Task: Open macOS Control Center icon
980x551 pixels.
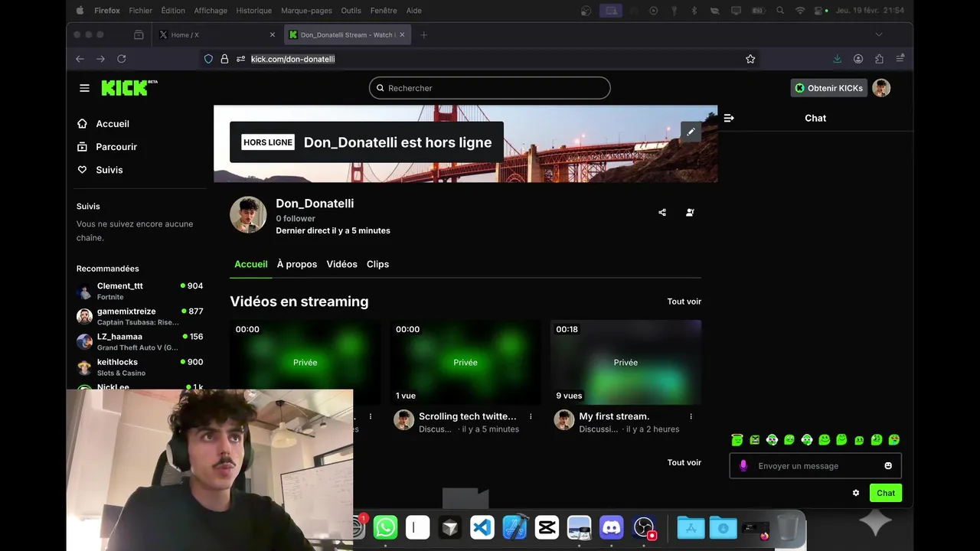Action: (x=819, y=11)
